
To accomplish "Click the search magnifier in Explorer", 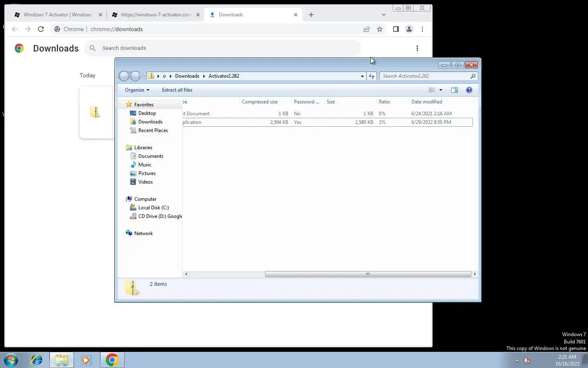I will 473,76.
